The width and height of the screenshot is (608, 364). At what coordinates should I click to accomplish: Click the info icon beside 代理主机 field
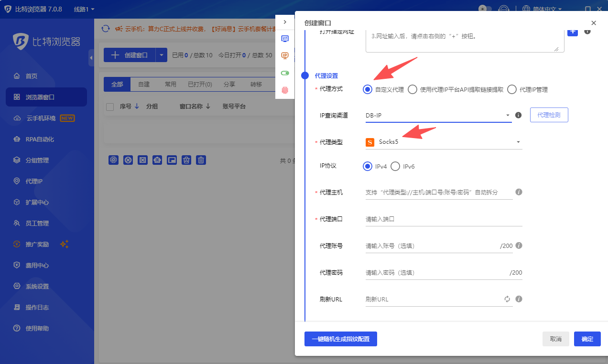(x=519, y=192)
